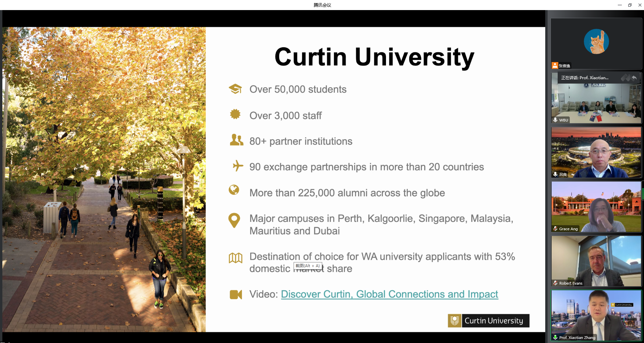Click the participant list scrollbar handle

pos(643,191)
